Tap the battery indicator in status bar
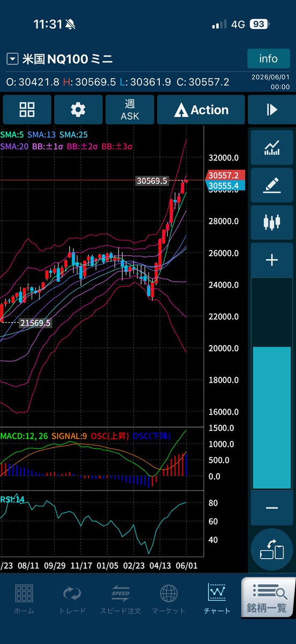Screen dimensions: 296x644 tap(259, 24)
